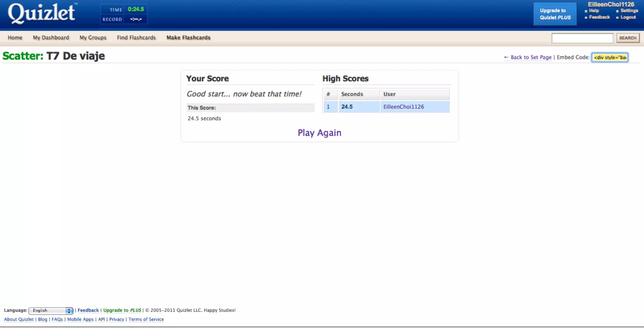Open the Home menu item
Viewport: 644px width, 328px height.
(x=15, y=38)
